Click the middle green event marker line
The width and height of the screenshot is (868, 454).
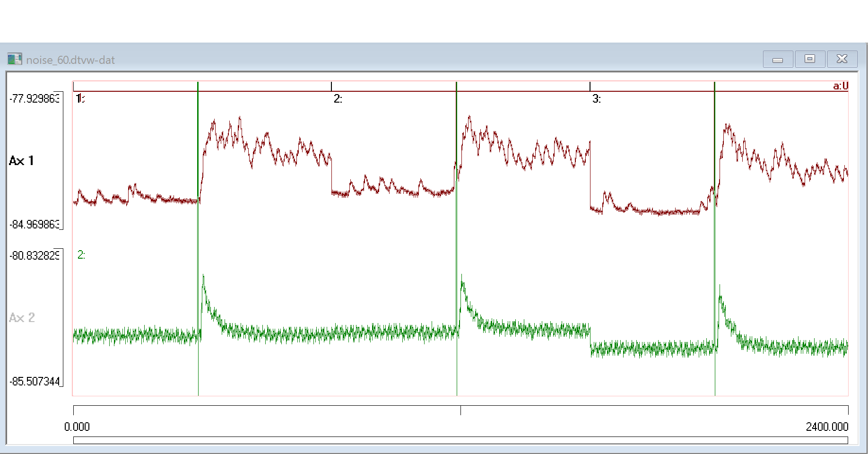click(x=456, y=236)
